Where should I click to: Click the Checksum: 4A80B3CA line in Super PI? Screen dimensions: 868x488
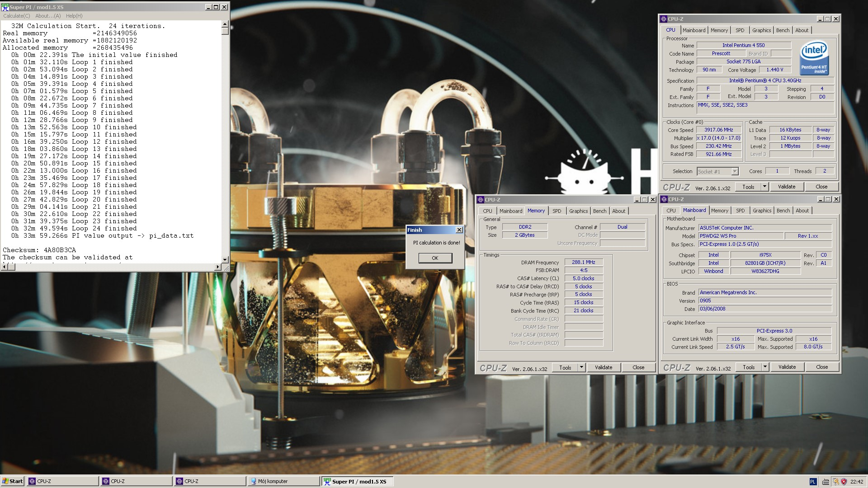point(39,250)
